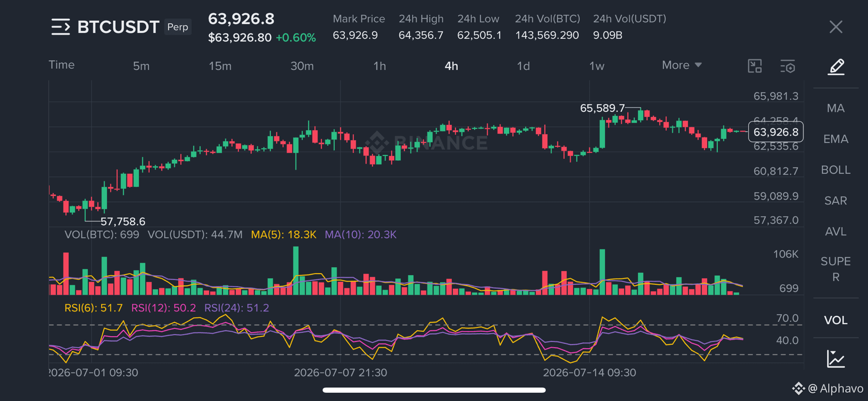Select the 4h timeframe
The height and width of the screenshot is (401, 868).
(x=451, y=66)
